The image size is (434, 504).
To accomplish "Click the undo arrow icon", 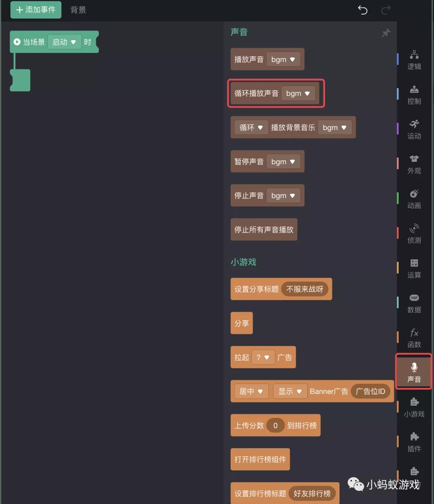I will [362, 11].
